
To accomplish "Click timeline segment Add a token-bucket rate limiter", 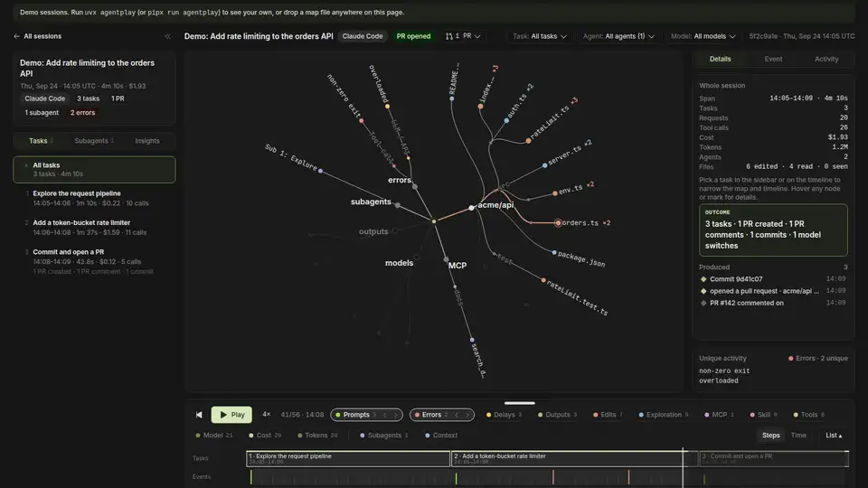I will (x=574, y=459).
